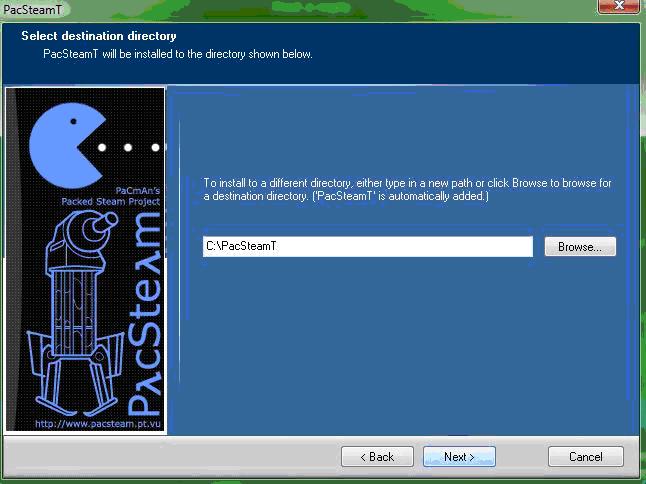646x484 pixels.
Task: Click the 'PaCmAn's Packed Steam Project' text
Action: pos(111,196)
